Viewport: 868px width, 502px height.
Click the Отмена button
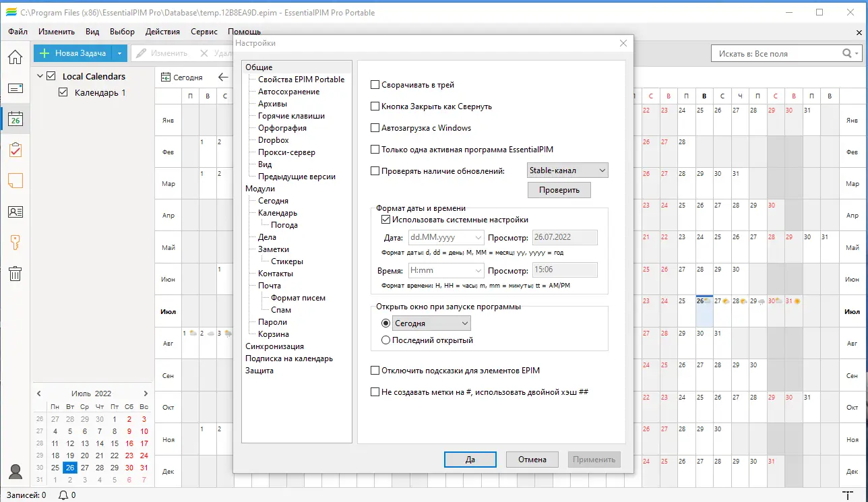532,460
